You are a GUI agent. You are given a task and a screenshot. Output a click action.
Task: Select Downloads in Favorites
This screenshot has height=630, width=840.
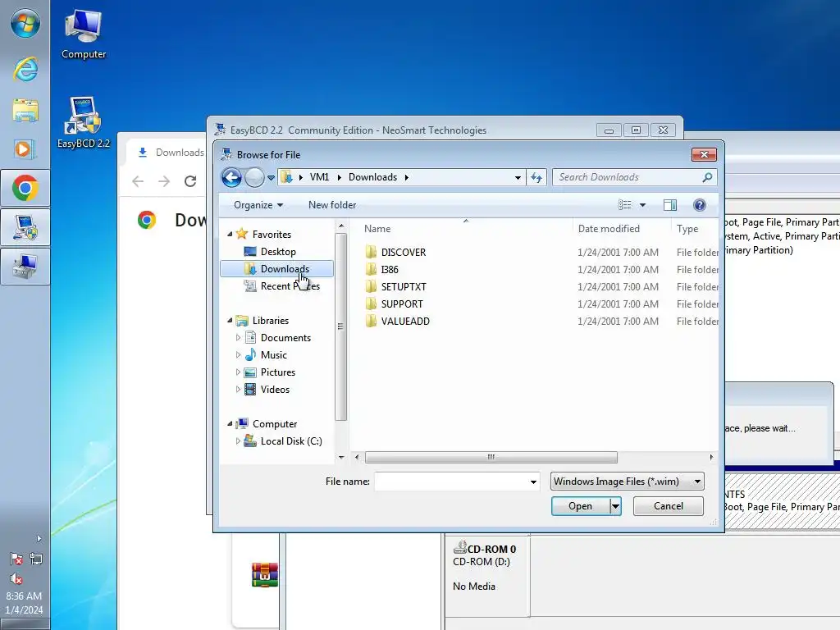(x=277, y=269)
